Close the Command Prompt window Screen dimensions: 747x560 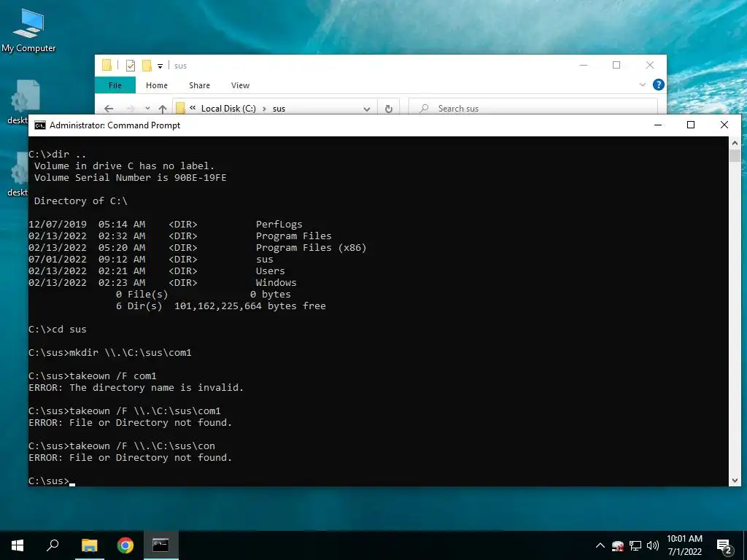coord(724,125)
